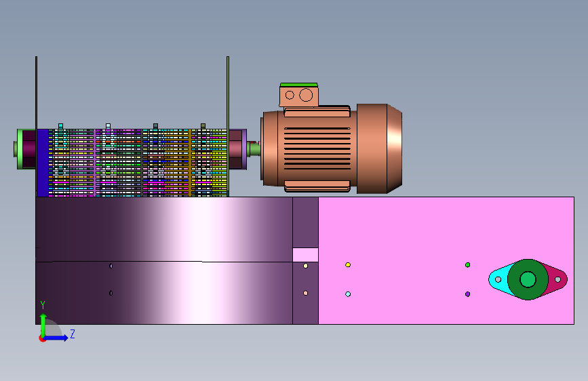Pick the purple hole on pink plate
Image resolution: width=588 pixels, height=381 pixels.
coord(468,294)
